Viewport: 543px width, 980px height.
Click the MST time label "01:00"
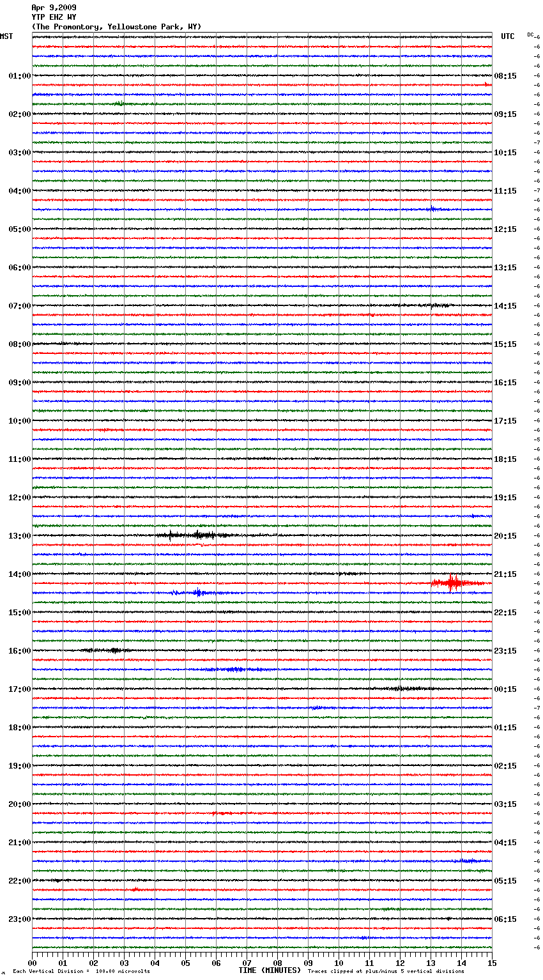click(20, 76)
